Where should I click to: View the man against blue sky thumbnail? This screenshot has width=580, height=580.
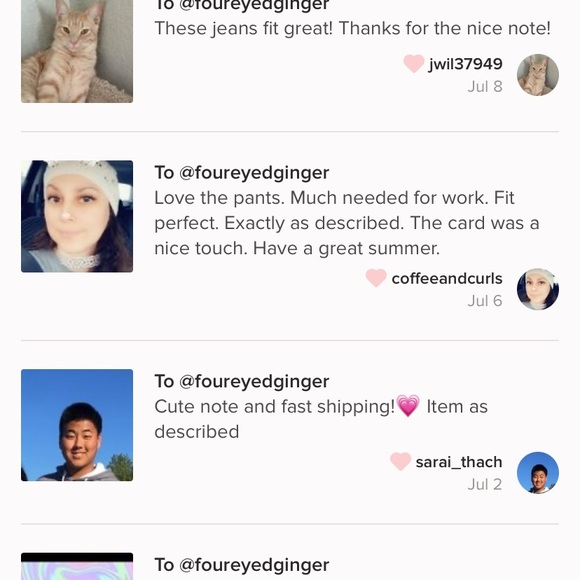pos(77,425)
